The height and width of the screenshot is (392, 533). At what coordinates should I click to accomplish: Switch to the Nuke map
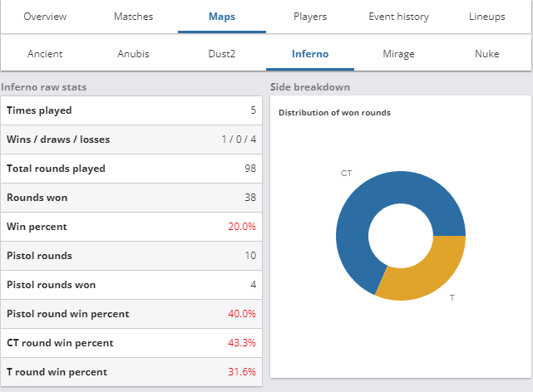click(486, 54)
